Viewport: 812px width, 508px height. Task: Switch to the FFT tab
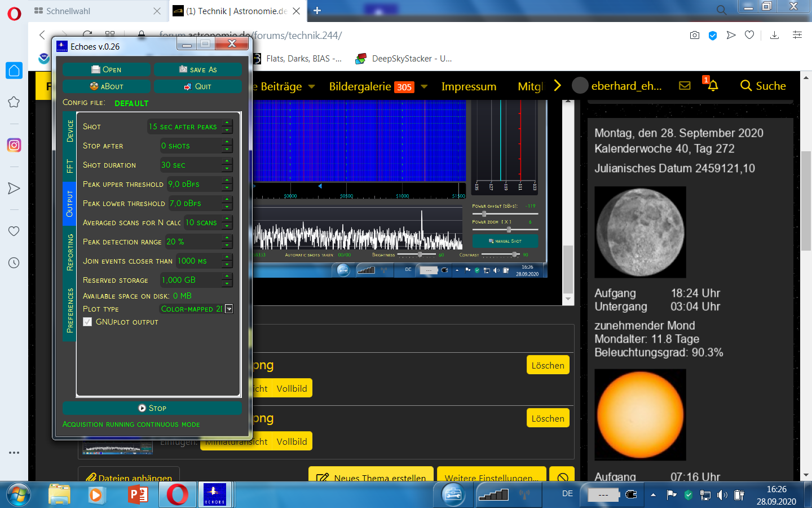(69, 166)
